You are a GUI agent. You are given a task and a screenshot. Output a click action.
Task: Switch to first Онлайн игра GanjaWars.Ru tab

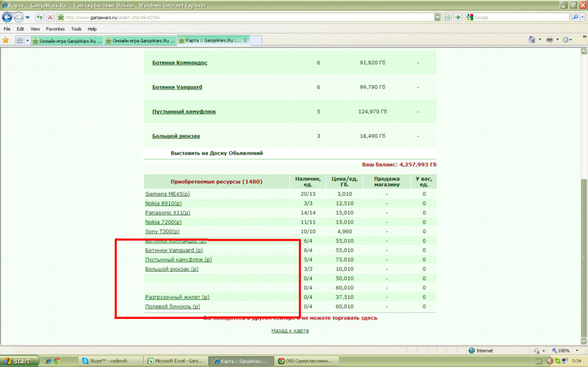(x=67, y=41)
